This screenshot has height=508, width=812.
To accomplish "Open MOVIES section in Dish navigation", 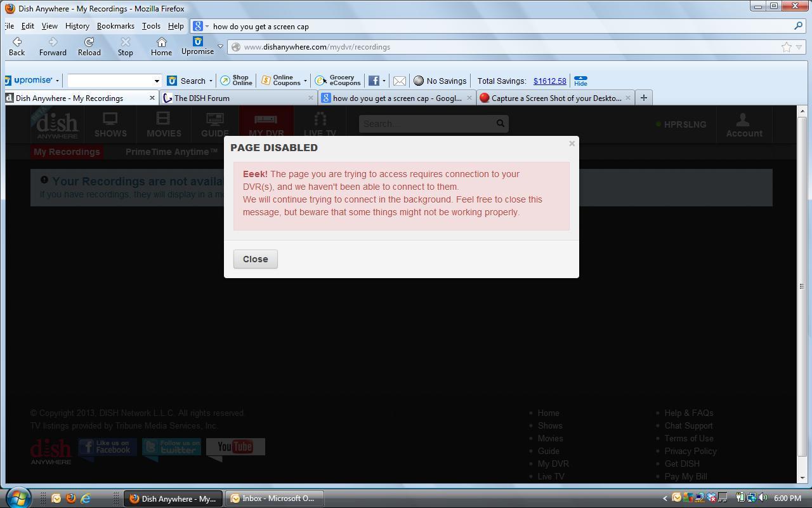I will tap(164, 124).
